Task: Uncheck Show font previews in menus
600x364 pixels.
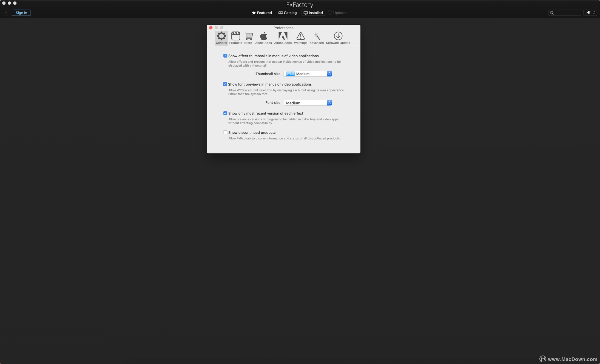Action: point(225,84)
